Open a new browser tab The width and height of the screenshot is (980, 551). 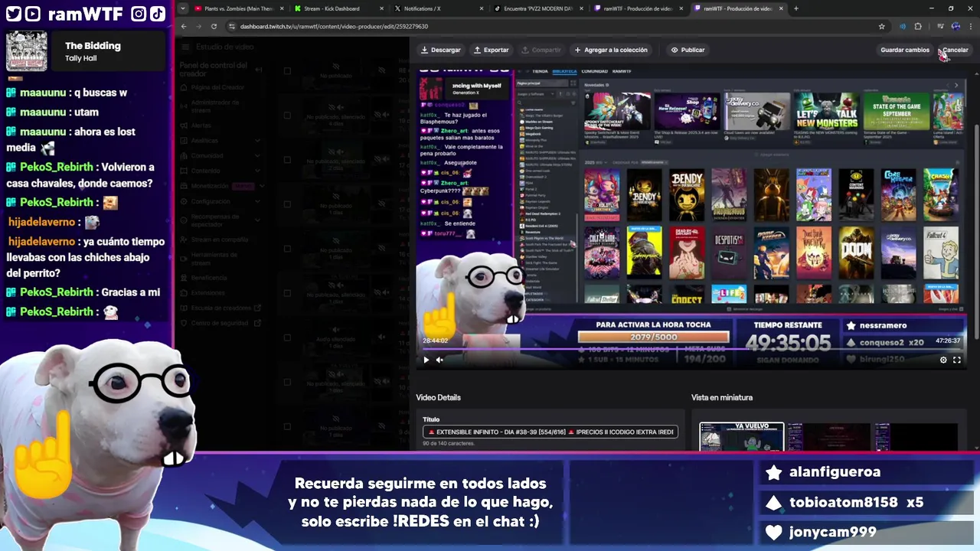point(796,8)
